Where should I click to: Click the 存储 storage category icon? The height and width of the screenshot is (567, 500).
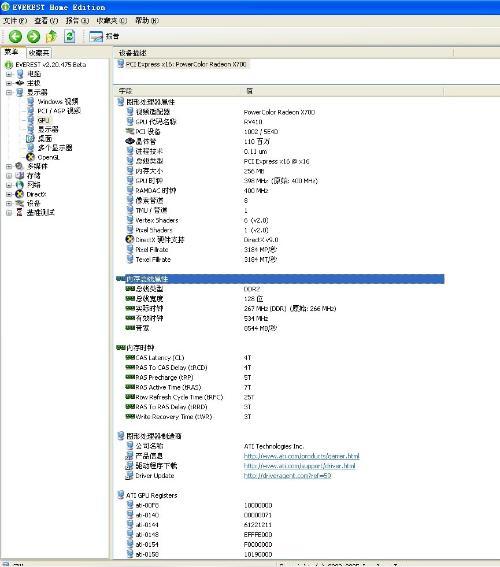click(20, 175)
